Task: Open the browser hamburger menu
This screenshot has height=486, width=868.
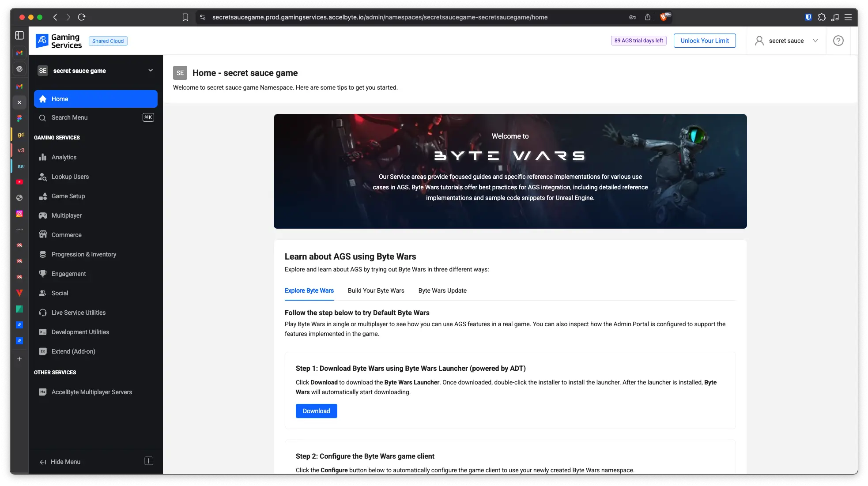Action: coord(848,17)
